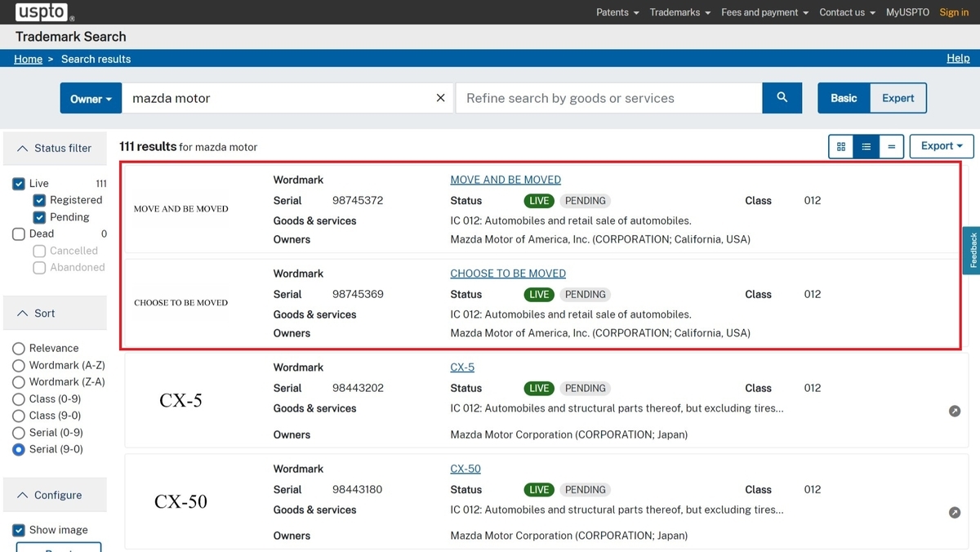Click MOVE AND BE MOVED mark image
Image resolution: width=980 pixels, height=552 pixels.
pyautogui.click(x=181, y=209)
